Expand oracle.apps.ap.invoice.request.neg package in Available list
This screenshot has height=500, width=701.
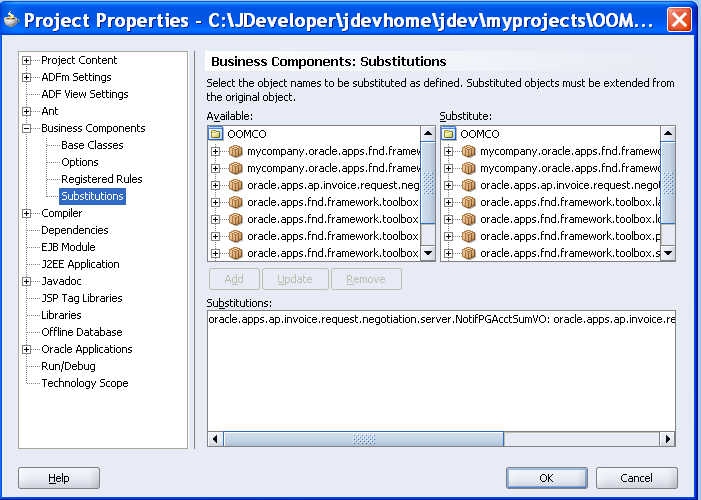(x=215, y=185)
